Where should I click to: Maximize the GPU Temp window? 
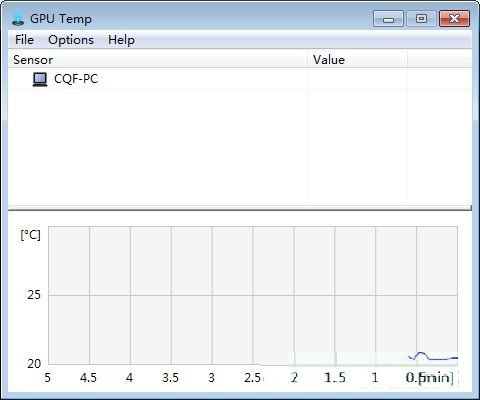coord(421,19)
